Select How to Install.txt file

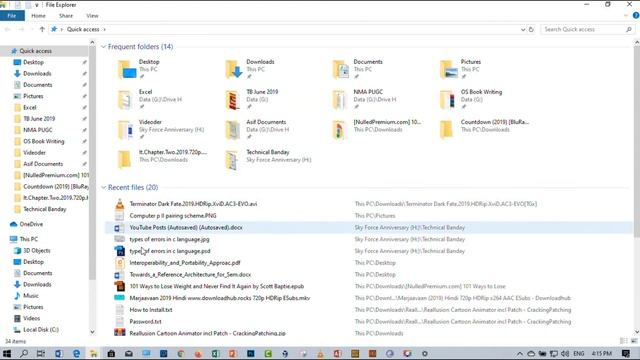click(151, 310)
